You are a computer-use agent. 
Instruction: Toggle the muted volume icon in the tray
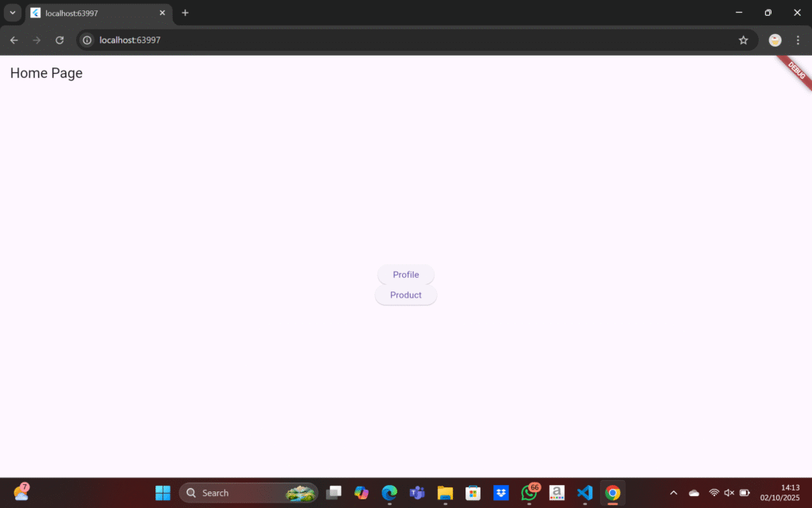click(730, 493)
